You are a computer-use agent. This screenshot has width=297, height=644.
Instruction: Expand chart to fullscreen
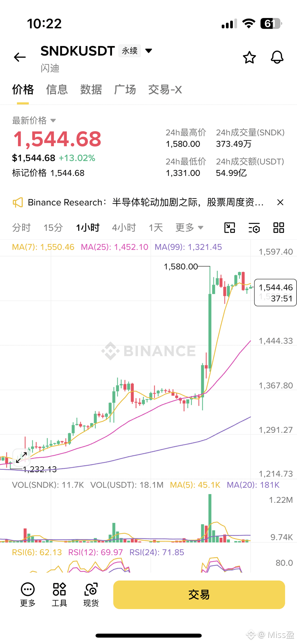tap(22, 457)
